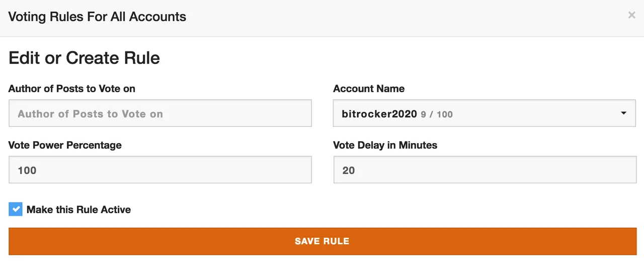
Task: Click the 'Make this Rule Active' label text
Action: click(x=78, y=210)
